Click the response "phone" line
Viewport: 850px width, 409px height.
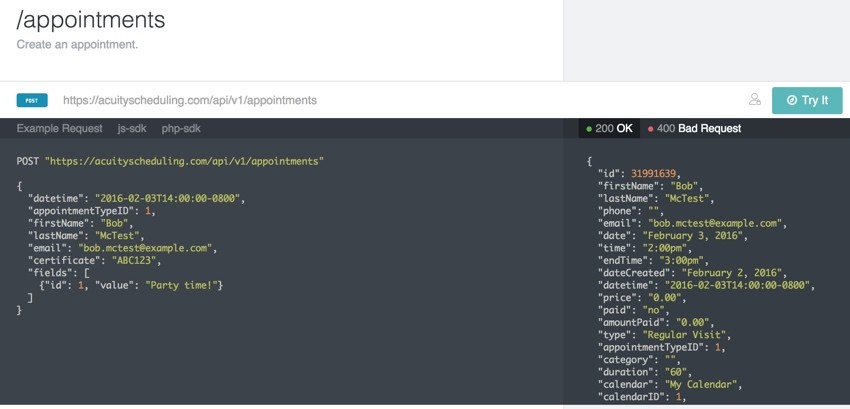pos(631,211)
